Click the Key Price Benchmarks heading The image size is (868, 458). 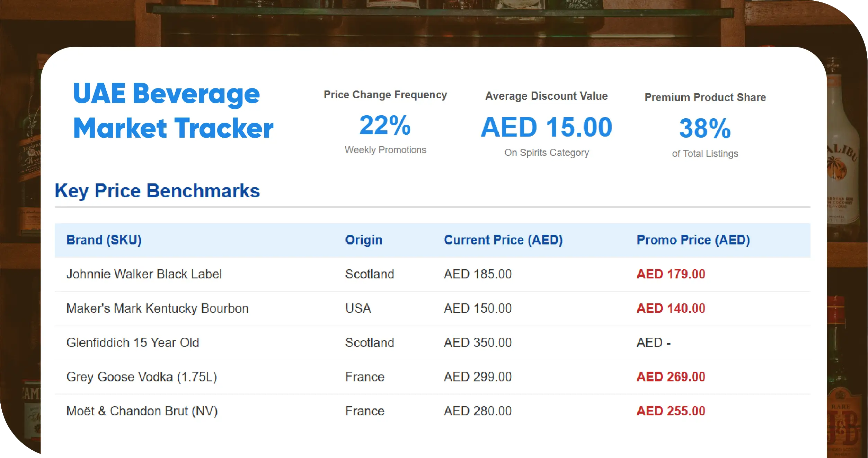tap(157, 191)
